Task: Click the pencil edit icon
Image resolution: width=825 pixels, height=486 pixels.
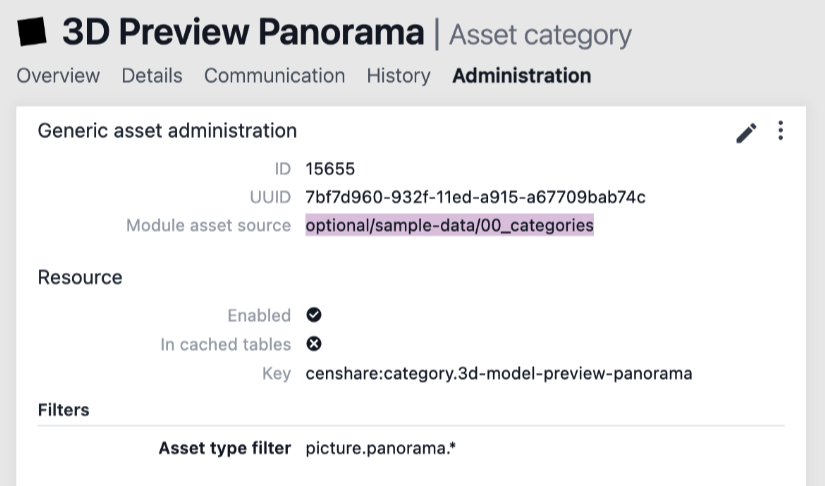Action: click(746, 134)
